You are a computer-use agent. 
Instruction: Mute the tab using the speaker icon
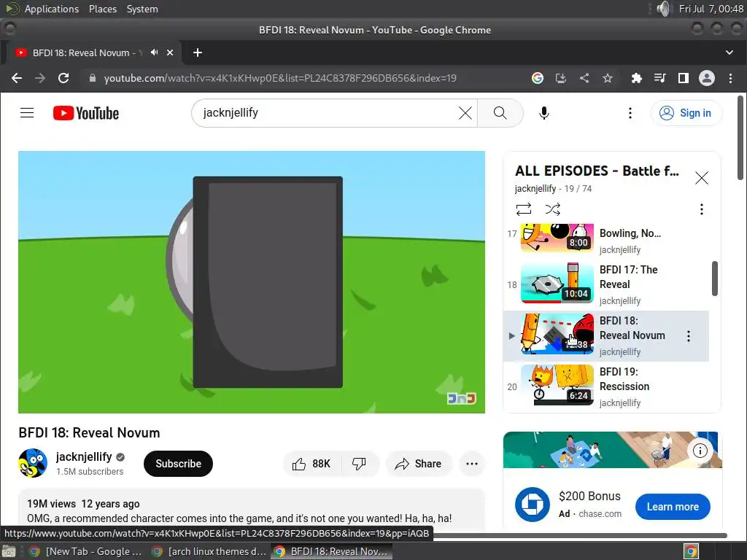point(155,52)
